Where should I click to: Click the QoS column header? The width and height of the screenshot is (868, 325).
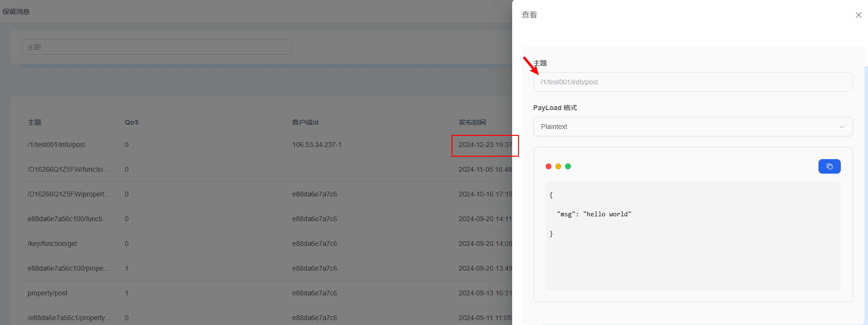click(x=132, y=122)
